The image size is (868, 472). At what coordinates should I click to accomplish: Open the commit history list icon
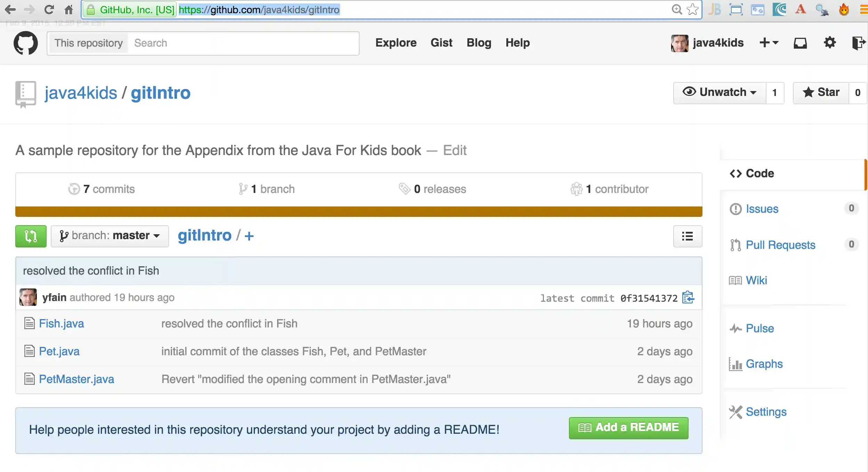[688, 236]
